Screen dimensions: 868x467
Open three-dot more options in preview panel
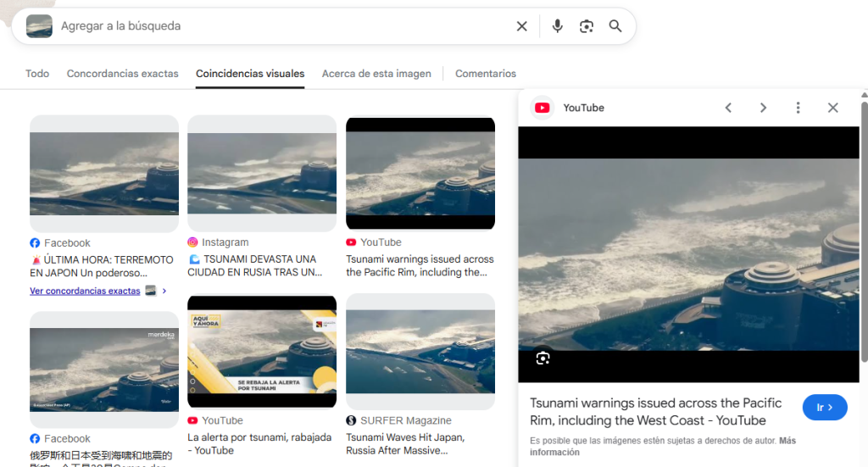pos(798,108)
